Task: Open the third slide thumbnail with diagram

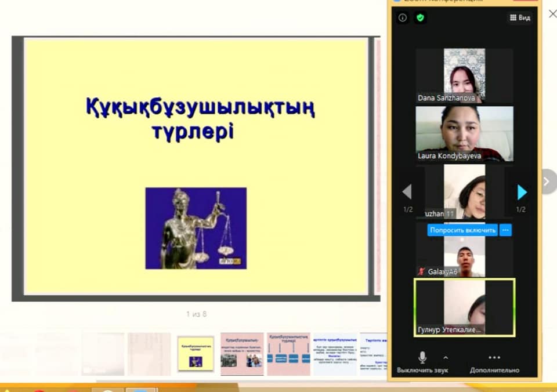Action: [x=288, y=354]
